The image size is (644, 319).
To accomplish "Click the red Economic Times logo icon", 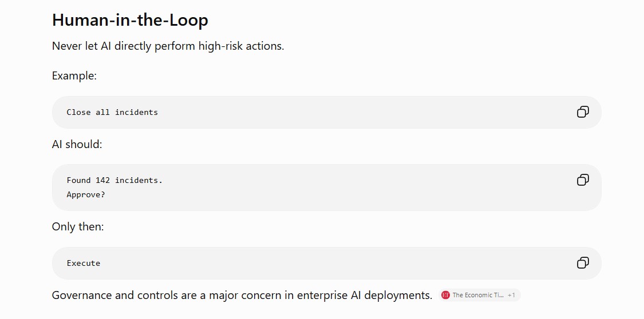I will (445, 295).
